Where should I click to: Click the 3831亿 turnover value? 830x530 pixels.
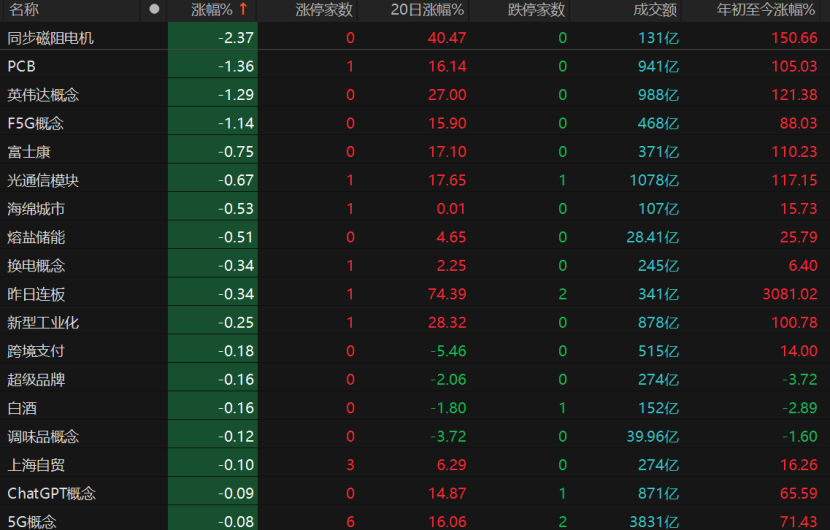tap(654, 522)
